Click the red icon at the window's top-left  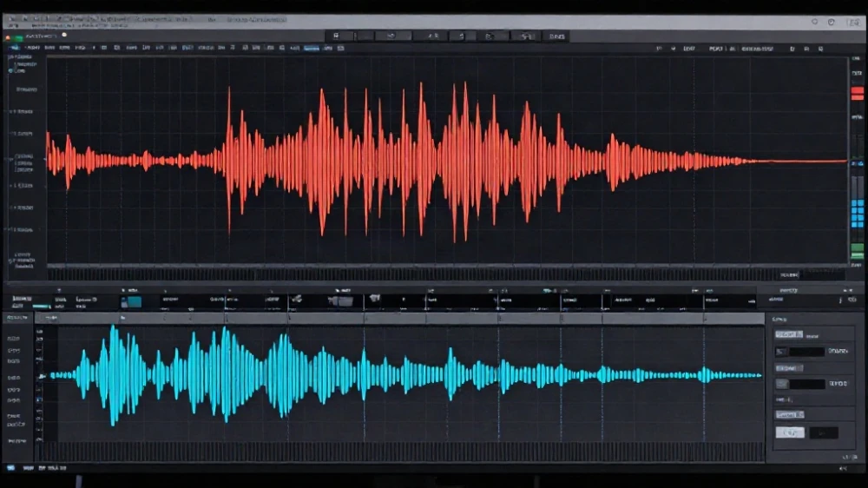coord(8,37)
